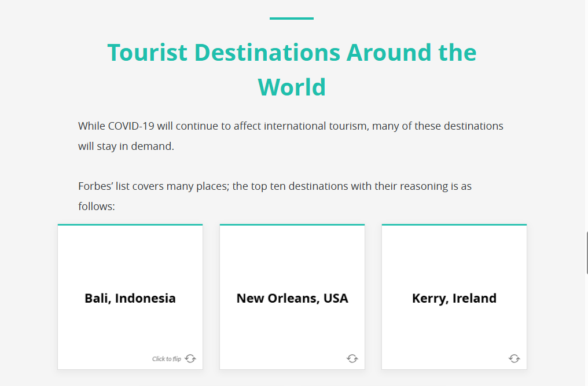Click 'Tourist Destinations Around the' heading line
Screen dimensions: 588x386
[292, 53]
